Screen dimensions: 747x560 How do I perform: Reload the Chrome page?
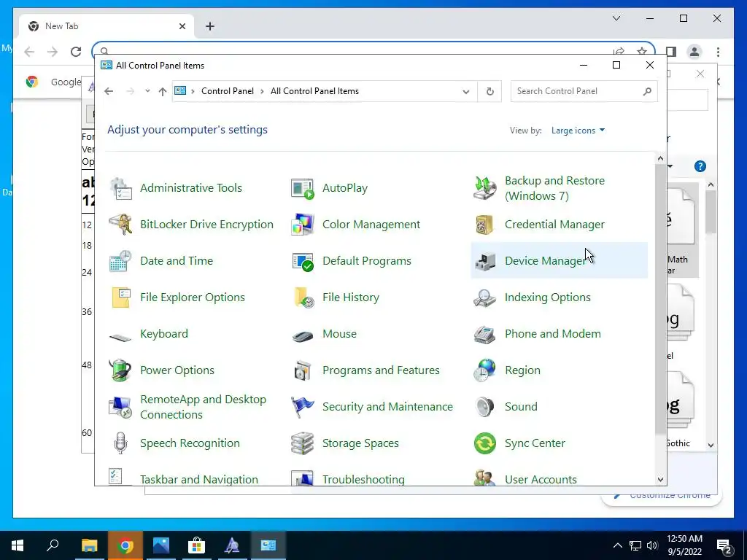click(x=76, y=52)
